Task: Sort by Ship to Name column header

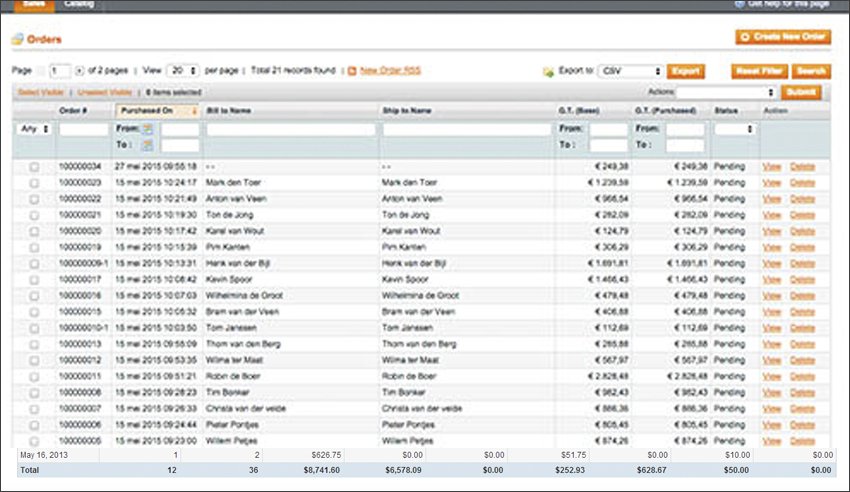Action: click(407, 111)
